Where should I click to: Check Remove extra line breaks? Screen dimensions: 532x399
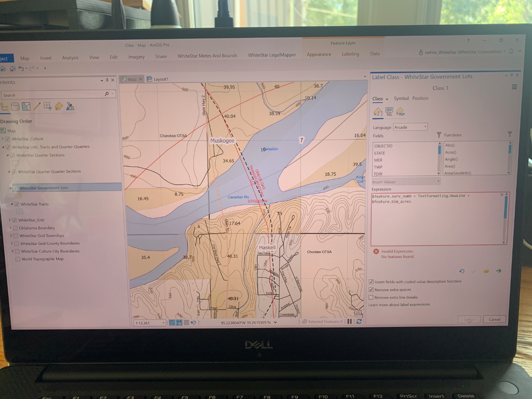coord(371,297)
